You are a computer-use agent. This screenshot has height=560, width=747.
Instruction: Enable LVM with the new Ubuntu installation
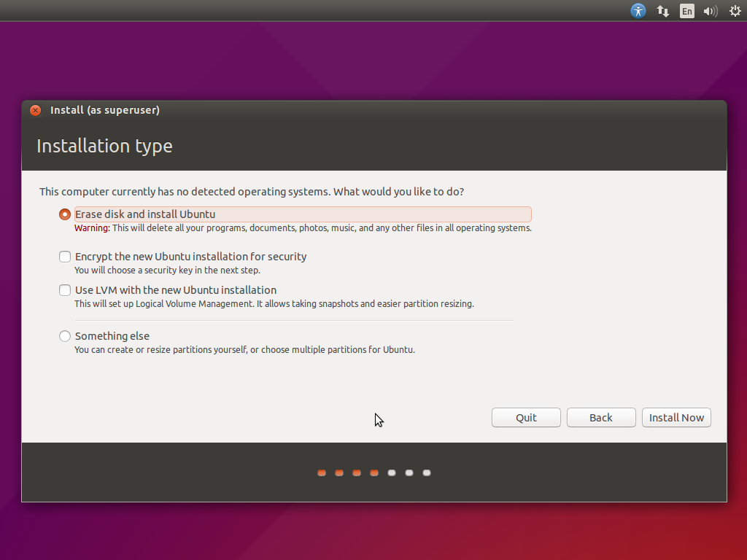[65, 290]
